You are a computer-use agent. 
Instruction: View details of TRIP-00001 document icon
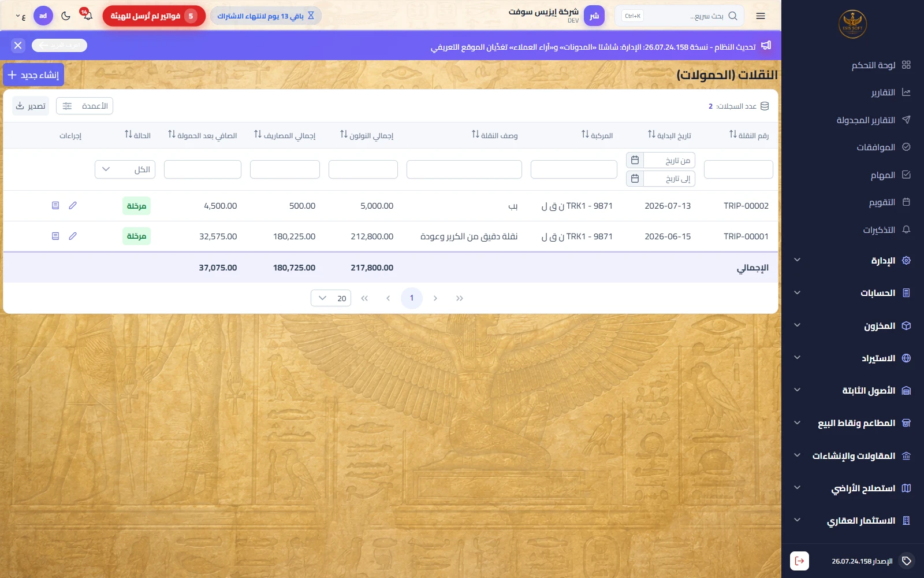[55, 236]
